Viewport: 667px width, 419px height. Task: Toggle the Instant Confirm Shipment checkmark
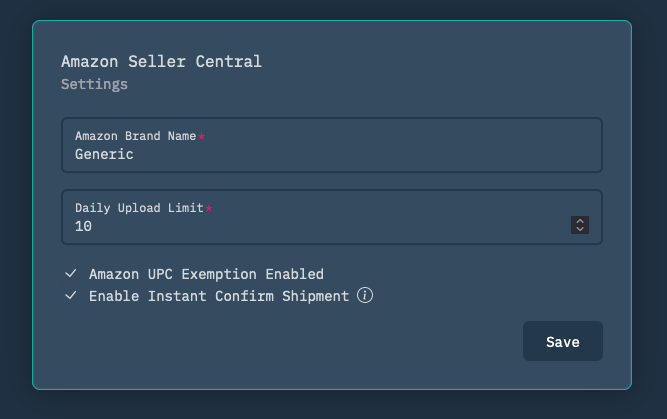pyautogui.click(x=71, y=295)
